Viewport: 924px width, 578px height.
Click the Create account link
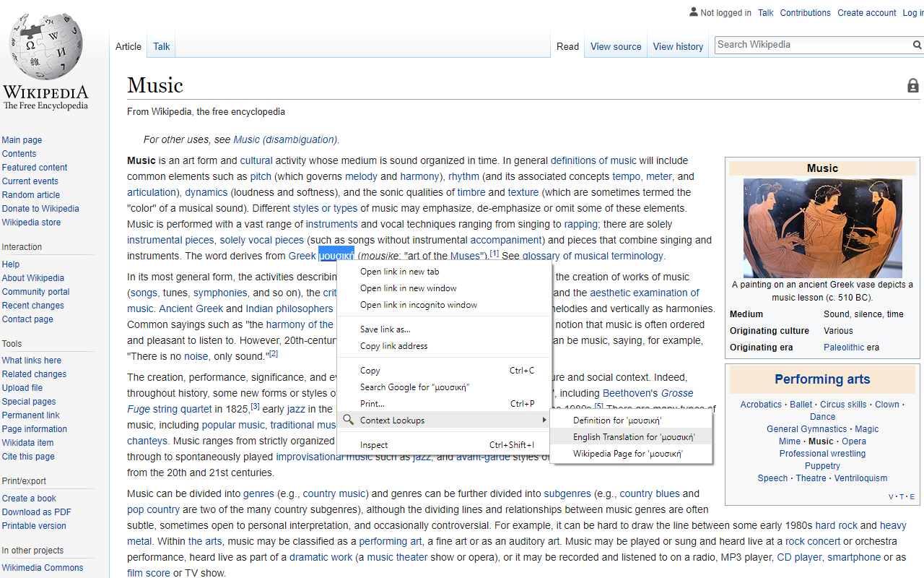866,12
